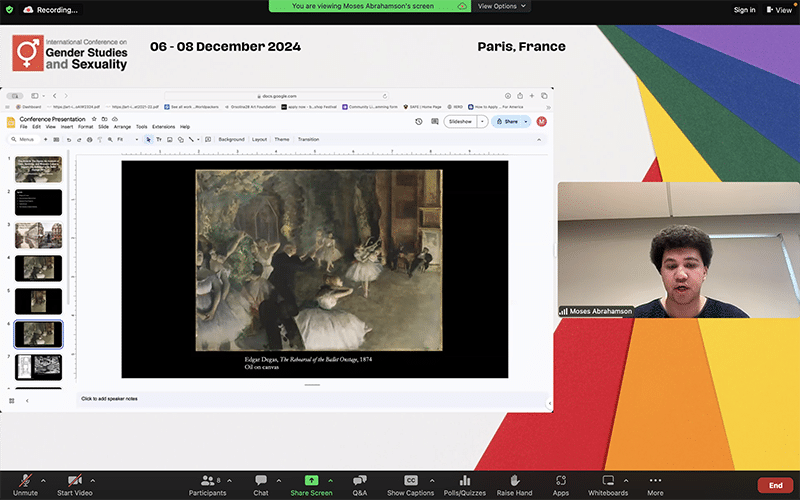Screen dimensions: 800x500
Task: Click the red End meeting button
Action: [776, 485]
